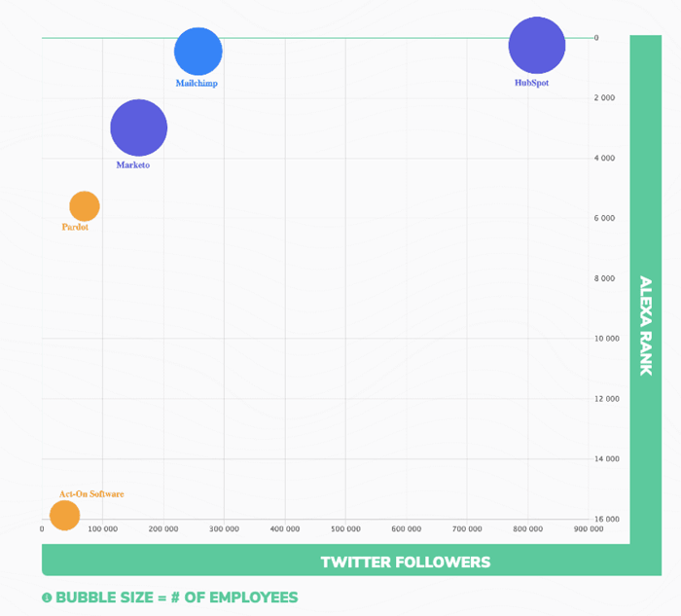Click the HubSpot text label
This screenshot has height=616, width=681.
[531, 83]
